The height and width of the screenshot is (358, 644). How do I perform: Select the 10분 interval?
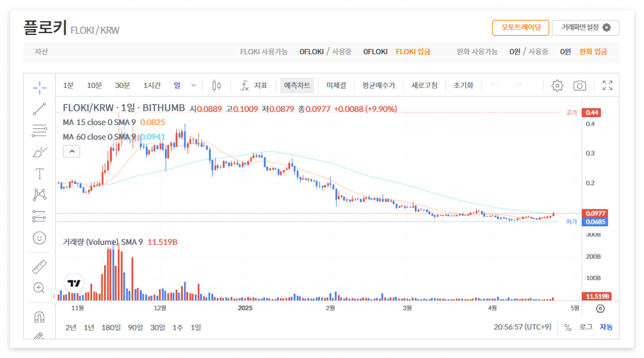94,85
